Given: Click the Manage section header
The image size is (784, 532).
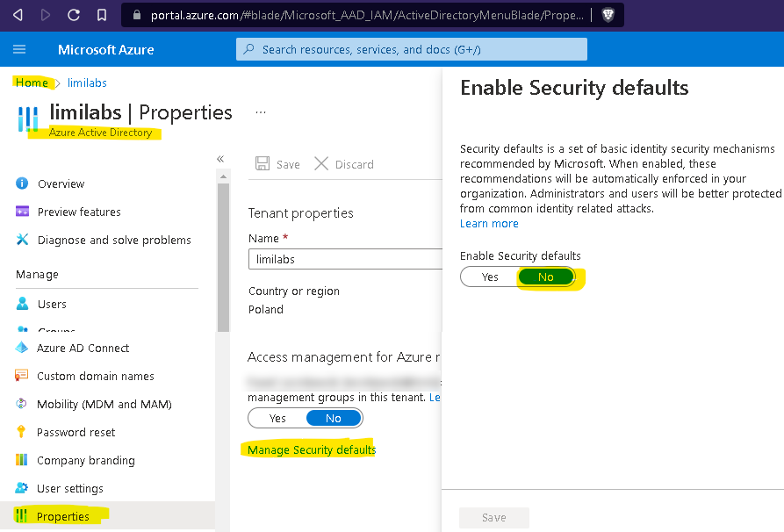Looking at the screenshot, I should point(37,275).
